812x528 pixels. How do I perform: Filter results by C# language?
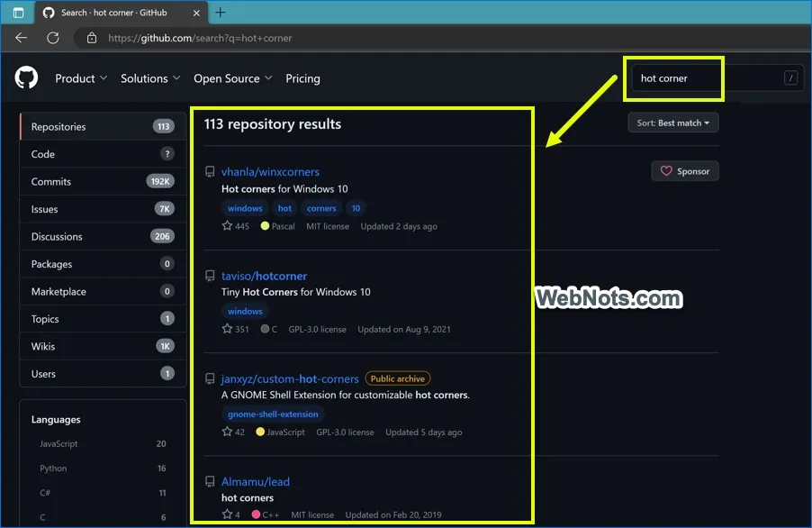(103, 492)
